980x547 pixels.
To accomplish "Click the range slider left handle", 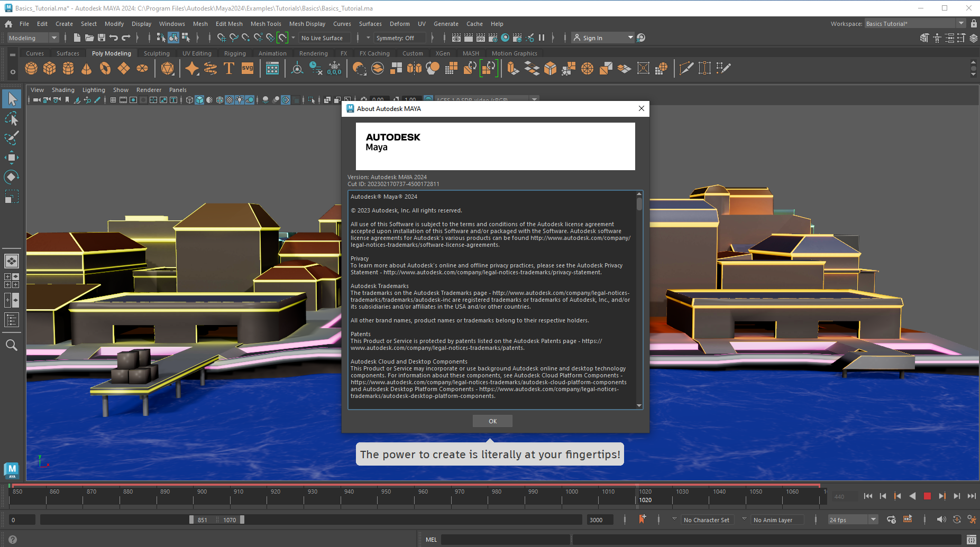I will point(191,520).
